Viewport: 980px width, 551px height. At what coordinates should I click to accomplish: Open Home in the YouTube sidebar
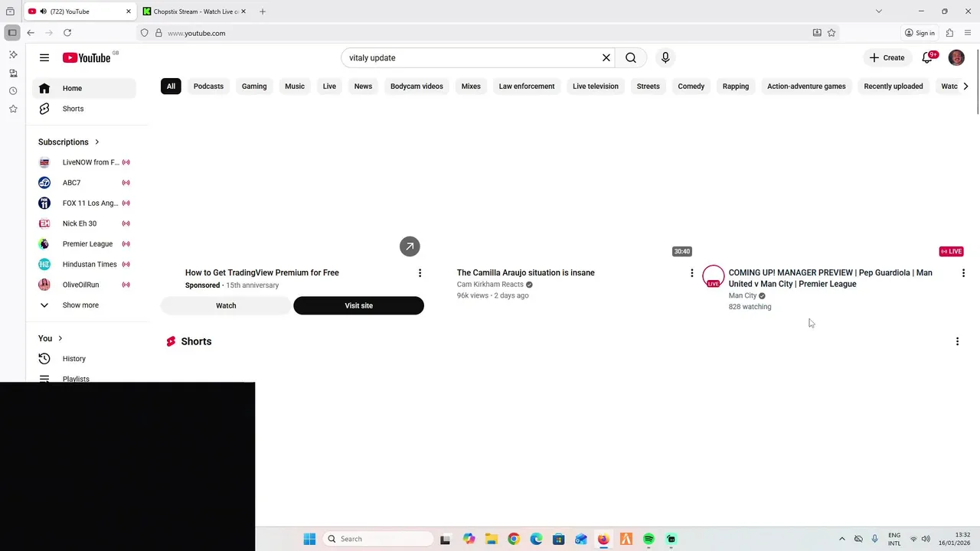coord(84,88)
